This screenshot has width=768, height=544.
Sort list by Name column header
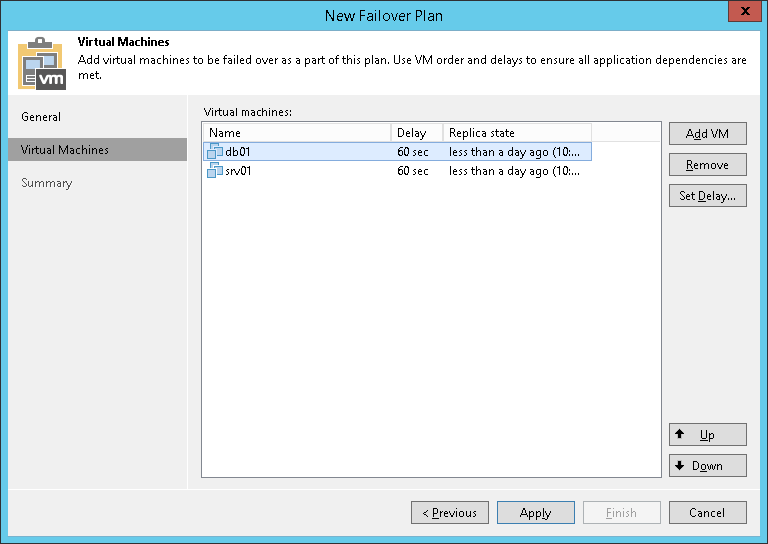pyautogui.click(x=296, y=133)
